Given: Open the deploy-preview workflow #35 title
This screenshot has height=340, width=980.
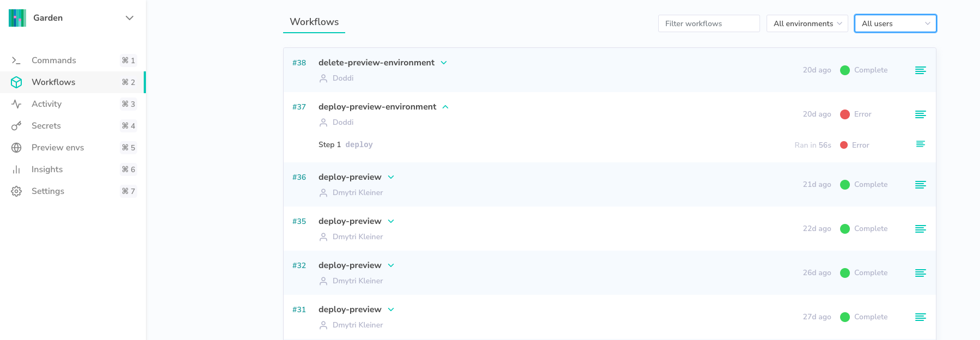Looking at the screenshot, I should point(350,221).
